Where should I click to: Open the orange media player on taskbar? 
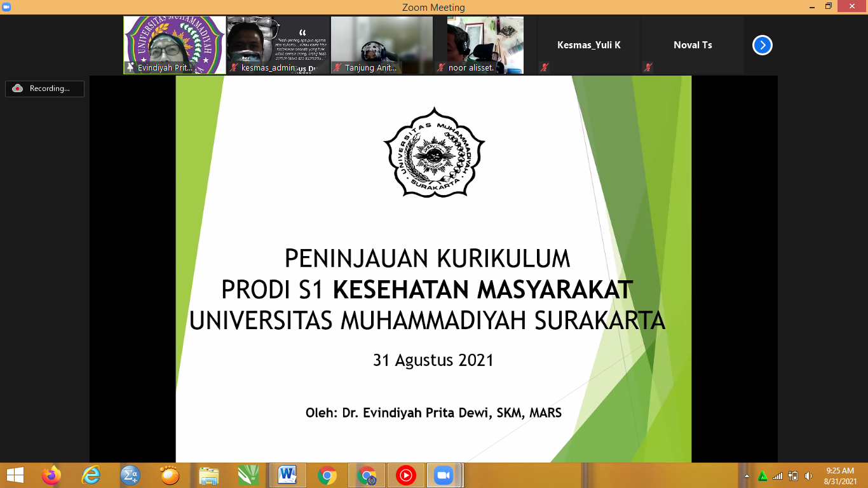click(x=170, y=475)
